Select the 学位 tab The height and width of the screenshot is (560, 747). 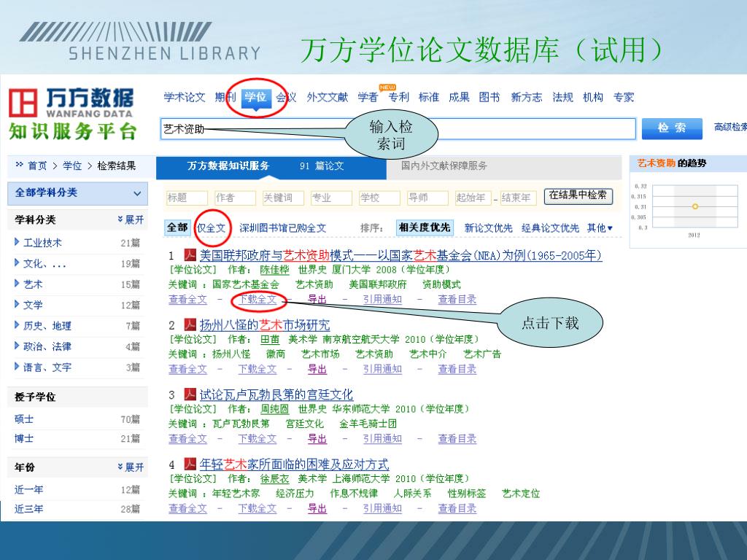[x=256, y=97]
